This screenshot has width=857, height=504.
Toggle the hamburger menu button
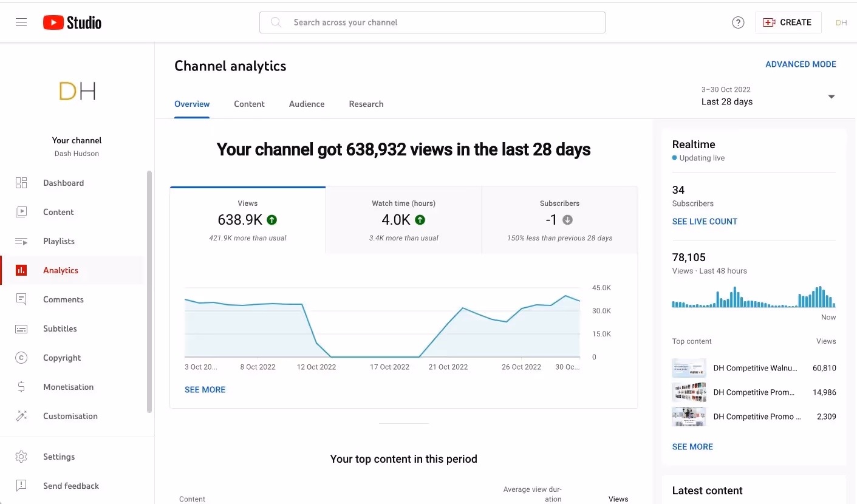tap(21, 22)
